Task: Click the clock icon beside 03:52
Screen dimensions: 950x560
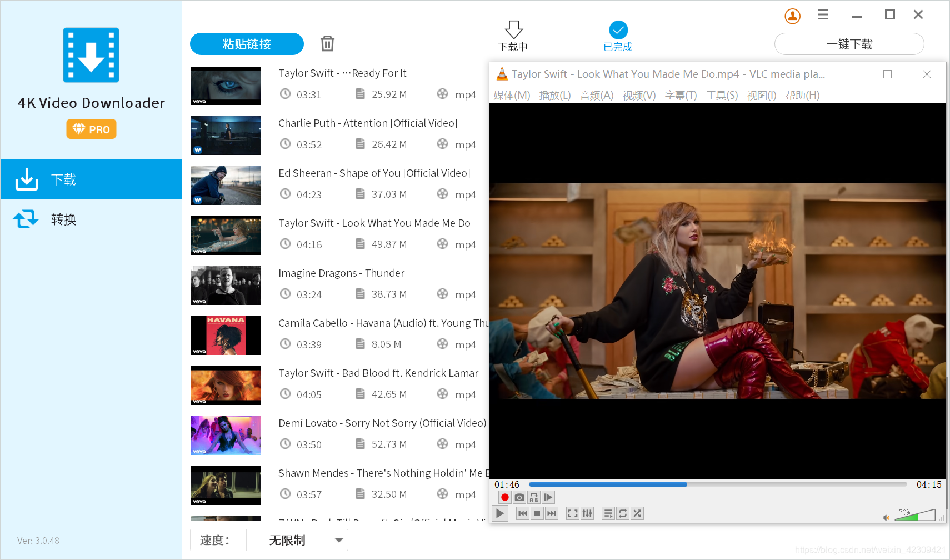Action: [285, 144]
